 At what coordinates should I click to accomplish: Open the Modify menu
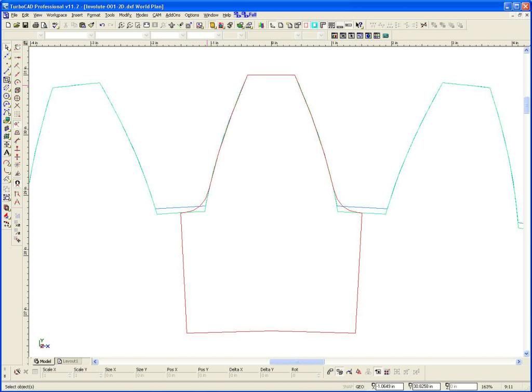coord(125,15)
